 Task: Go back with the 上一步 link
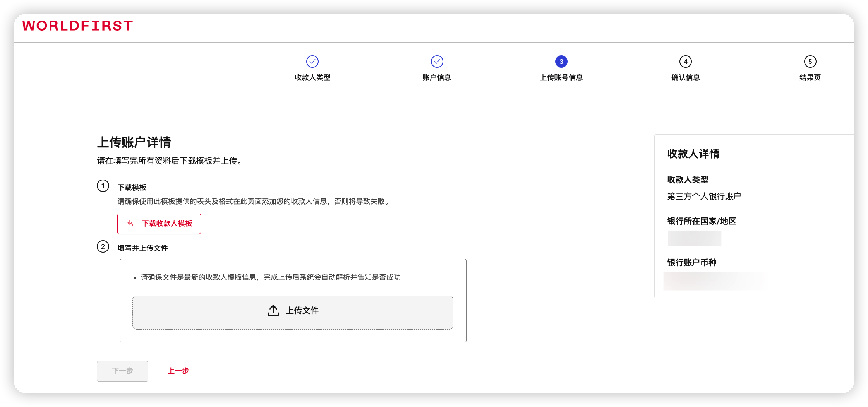tap(178, 371)
